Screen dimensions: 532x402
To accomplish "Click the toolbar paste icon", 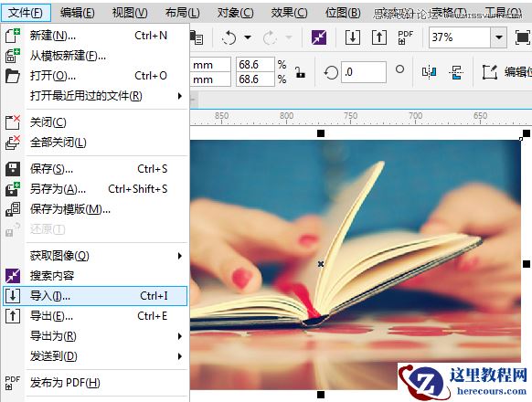I will 197,37.
